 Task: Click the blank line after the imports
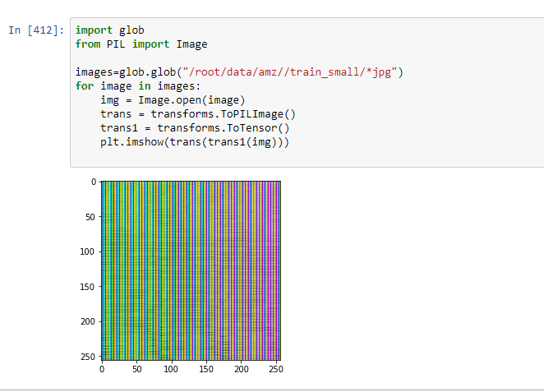pos(247,58)
